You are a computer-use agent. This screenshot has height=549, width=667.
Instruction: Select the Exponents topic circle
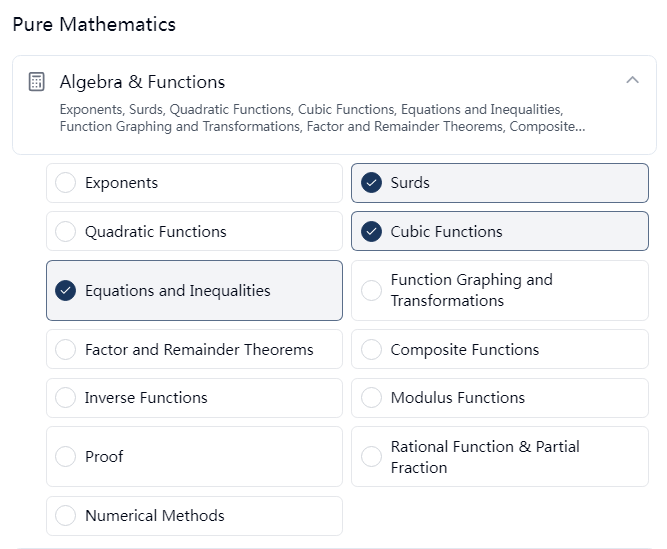[66, 183]
